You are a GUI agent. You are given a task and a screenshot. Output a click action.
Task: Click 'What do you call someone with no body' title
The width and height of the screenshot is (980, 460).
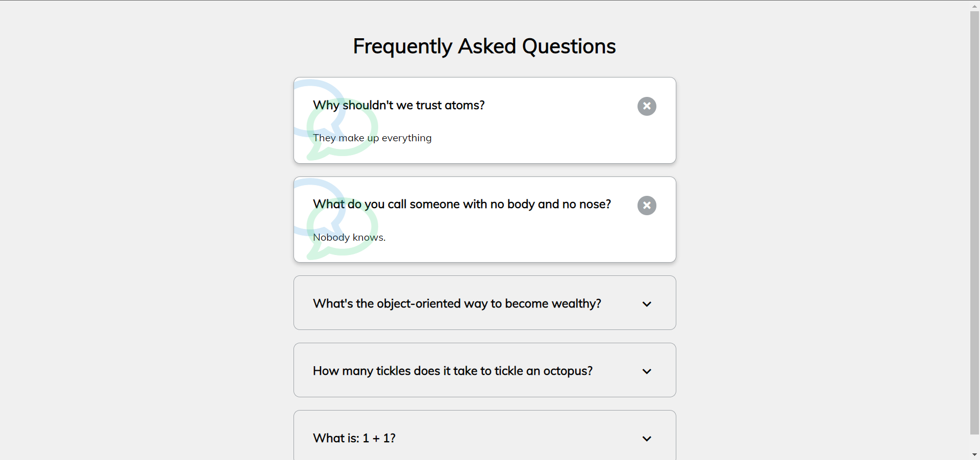click(x=462, y=204)
